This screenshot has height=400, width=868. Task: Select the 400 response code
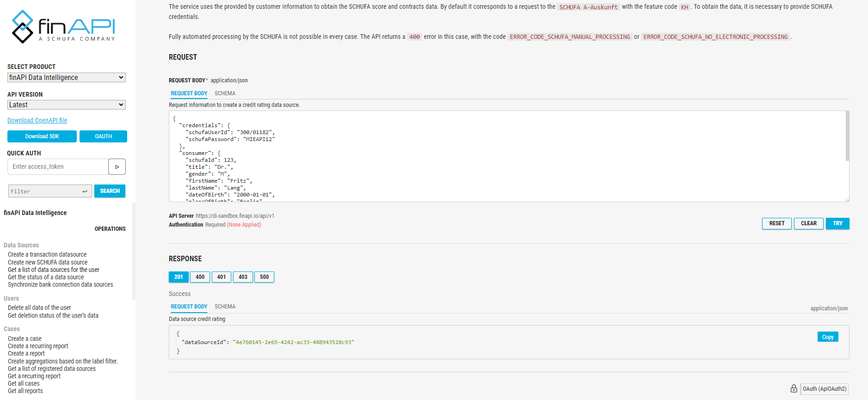tap(200, 277)
